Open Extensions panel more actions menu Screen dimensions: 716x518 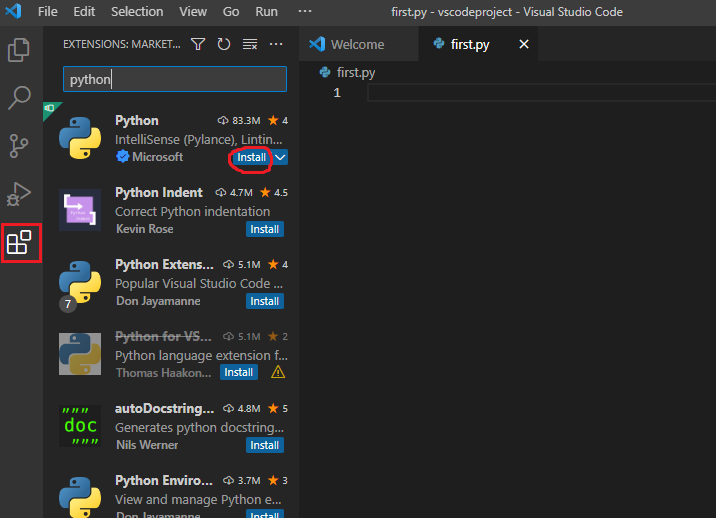pos(276,44)
